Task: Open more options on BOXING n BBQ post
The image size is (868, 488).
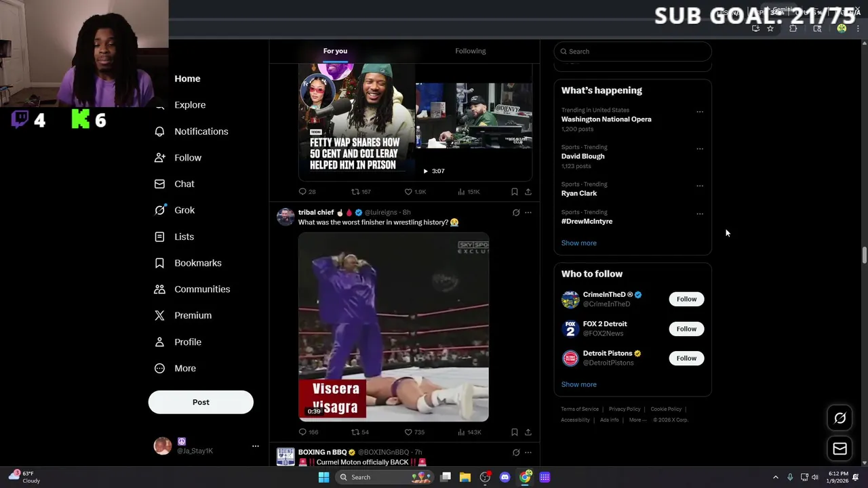Action: [528, 453]
